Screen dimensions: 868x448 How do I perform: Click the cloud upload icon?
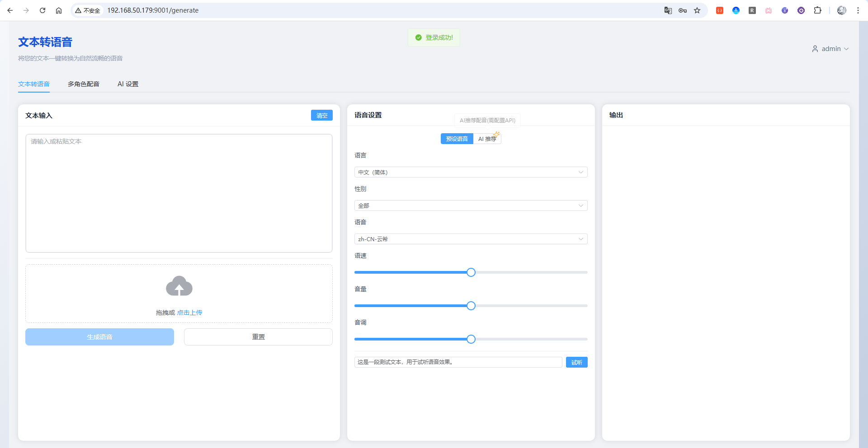pos(179,286)
